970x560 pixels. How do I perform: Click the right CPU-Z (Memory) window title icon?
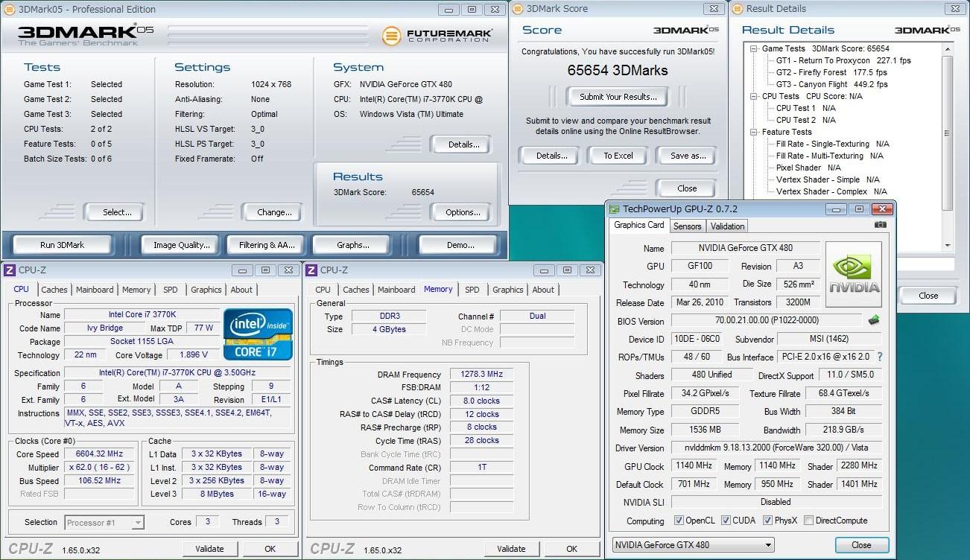(312, 270)
